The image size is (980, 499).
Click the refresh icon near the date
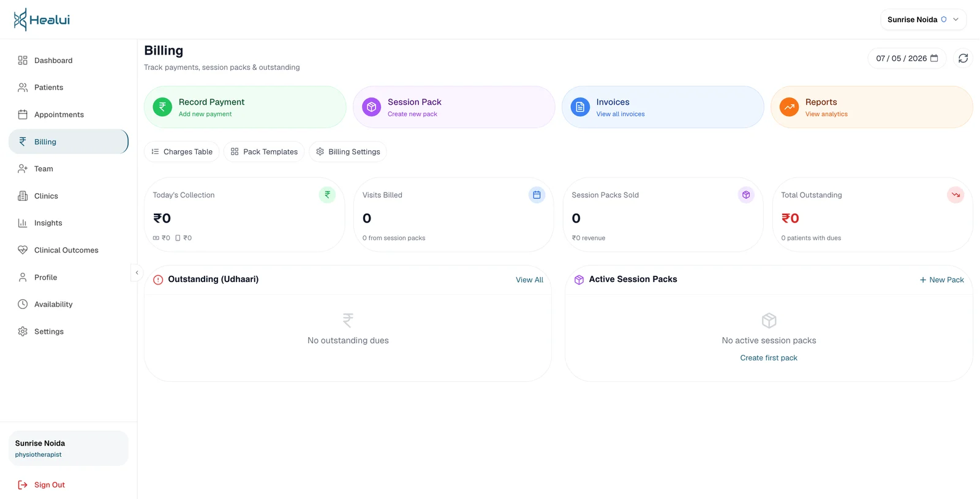[x=963, y=58]
